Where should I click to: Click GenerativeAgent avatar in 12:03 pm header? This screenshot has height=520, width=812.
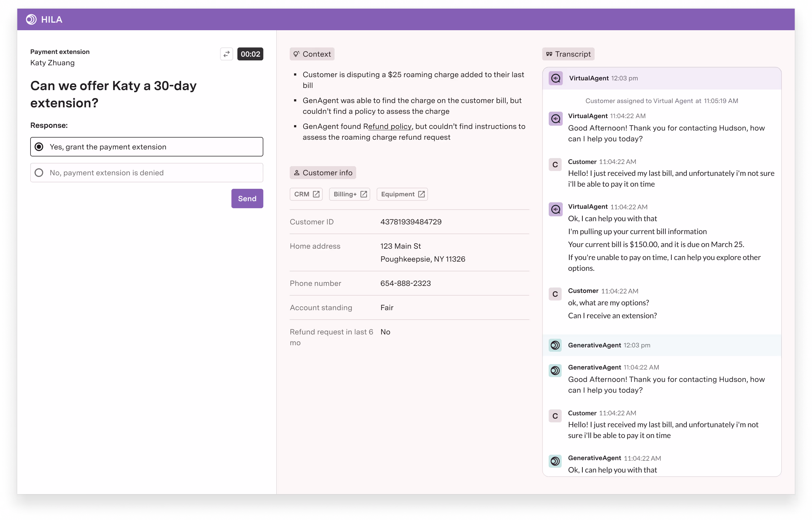[555, 345]
